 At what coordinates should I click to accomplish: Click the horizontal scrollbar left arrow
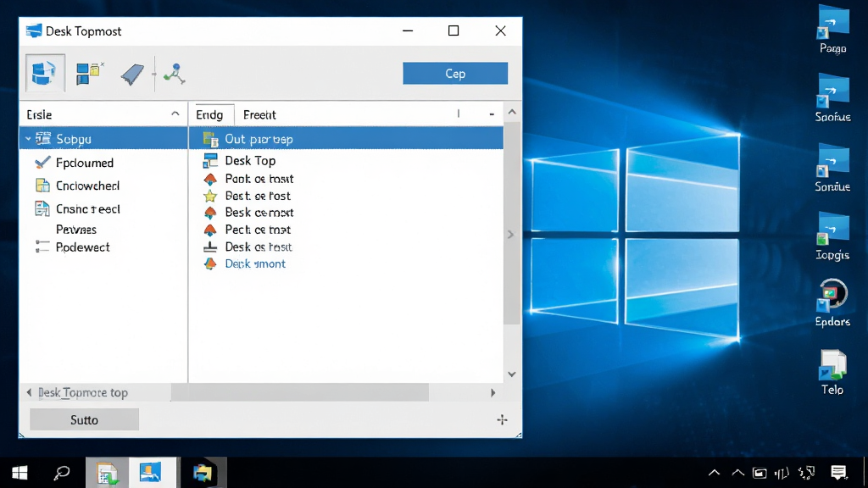point(29,393)
